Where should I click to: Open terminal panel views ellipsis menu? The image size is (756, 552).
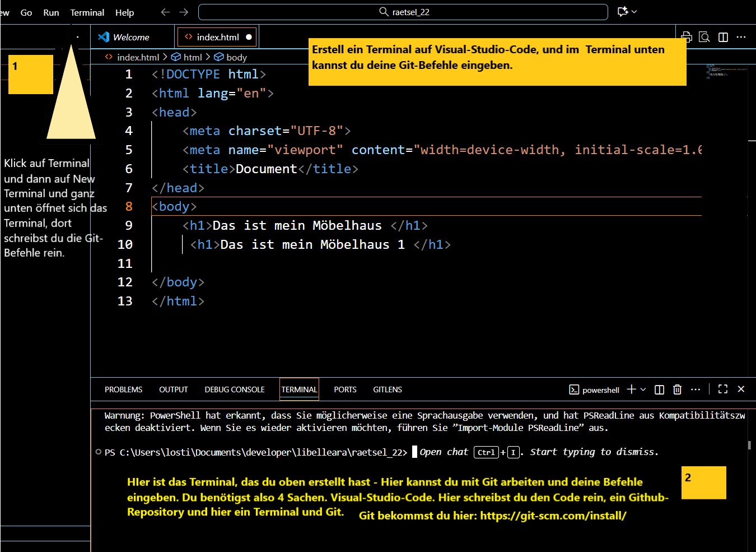(696, 389)
